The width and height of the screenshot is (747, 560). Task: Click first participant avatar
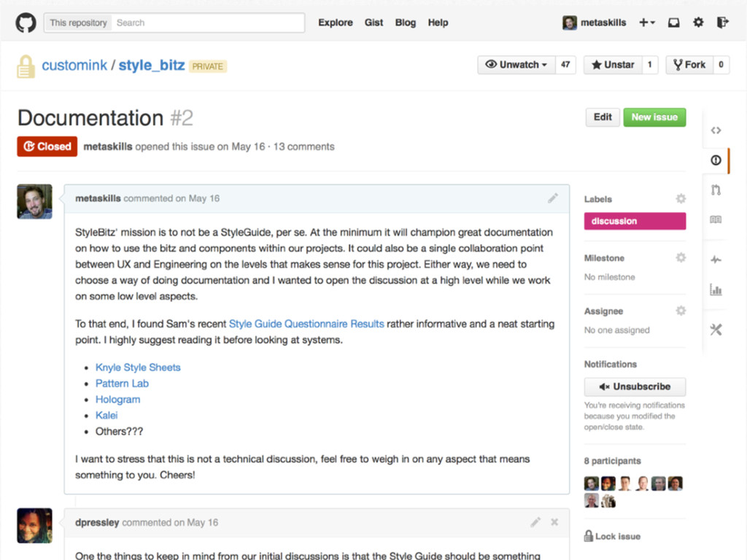tap(591, 483)
